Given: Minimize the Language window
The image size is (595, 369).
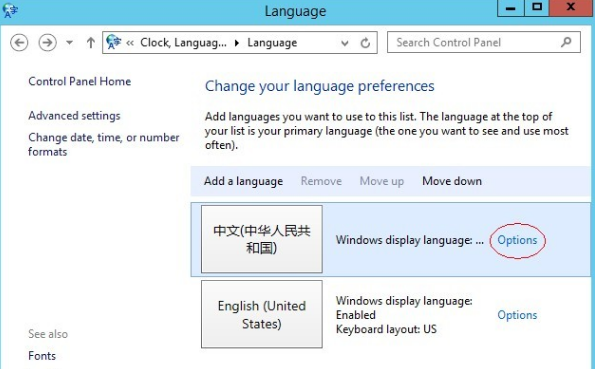Looking at the screenshot, I should click(x=511, y=8).
